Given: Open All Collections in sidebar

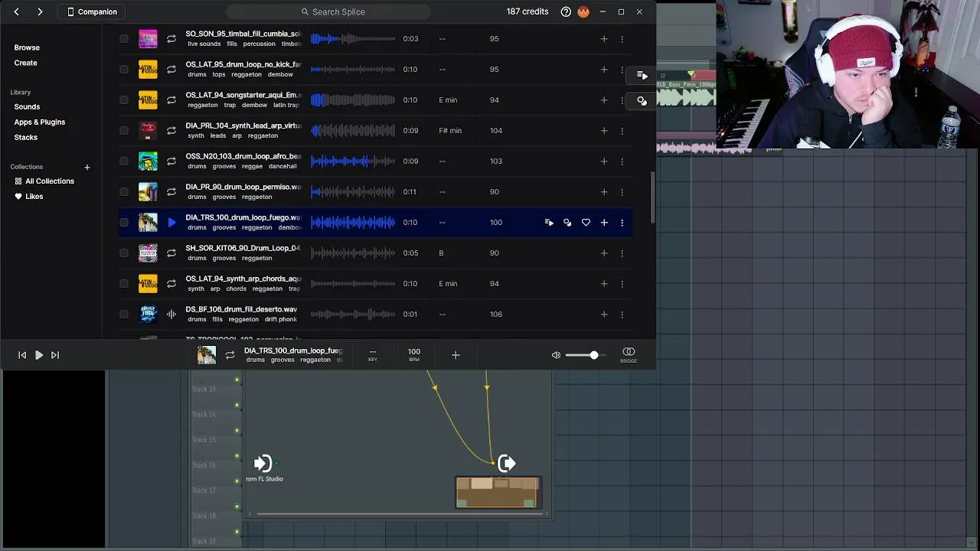Looking at the screenshot, I should point(44,181).
